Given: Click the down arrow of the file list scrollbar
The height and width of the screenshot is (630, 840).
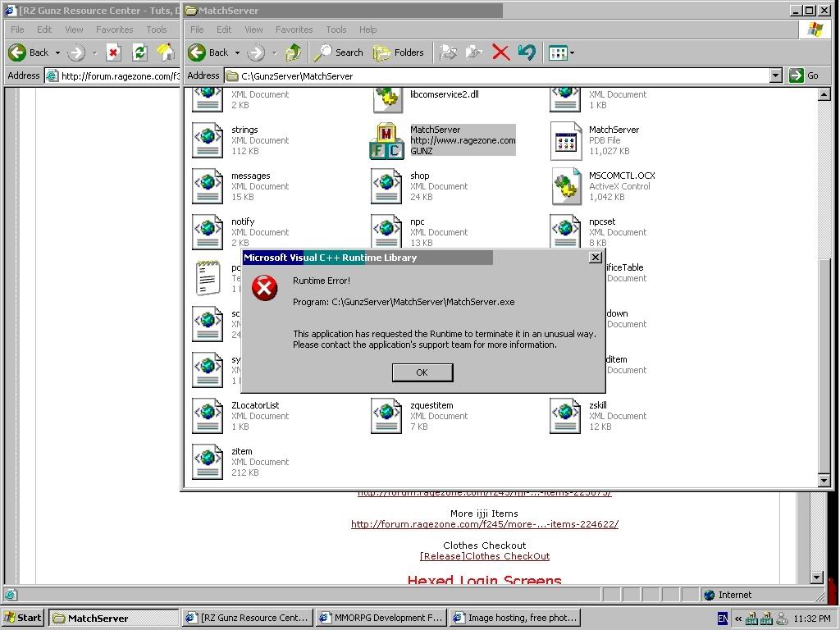Looking at the screenshot, I should tap(825, 480).
